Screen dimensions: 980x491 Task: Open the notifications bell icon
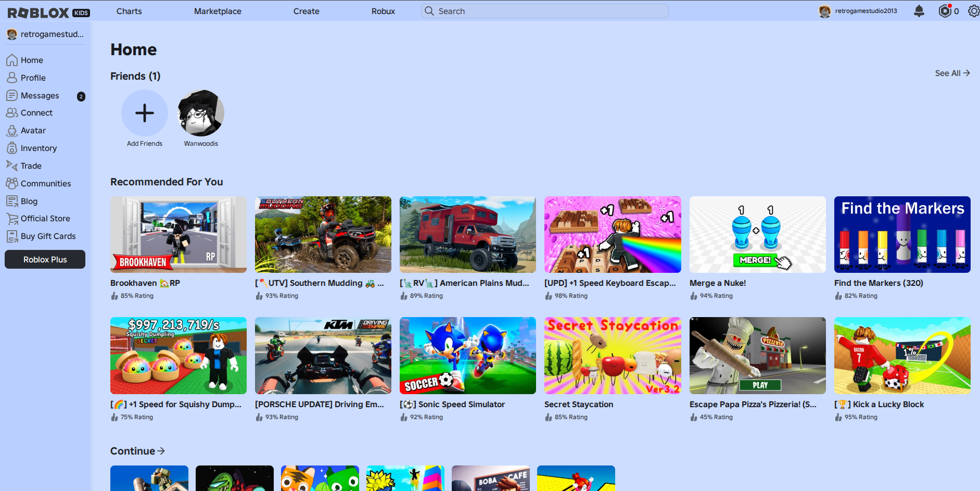919,11
